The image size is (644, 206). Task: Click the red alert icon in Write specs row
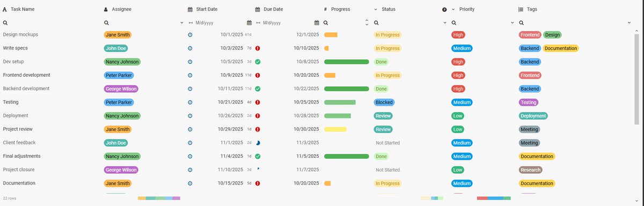click(258, 48)
